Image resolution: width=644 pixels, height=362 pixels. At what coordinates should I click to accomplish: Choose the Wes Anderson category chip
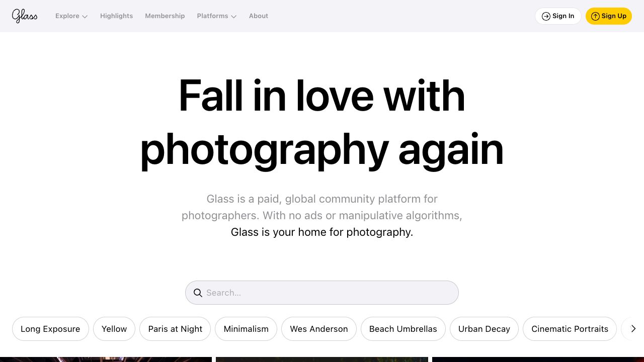coord(319,329)
